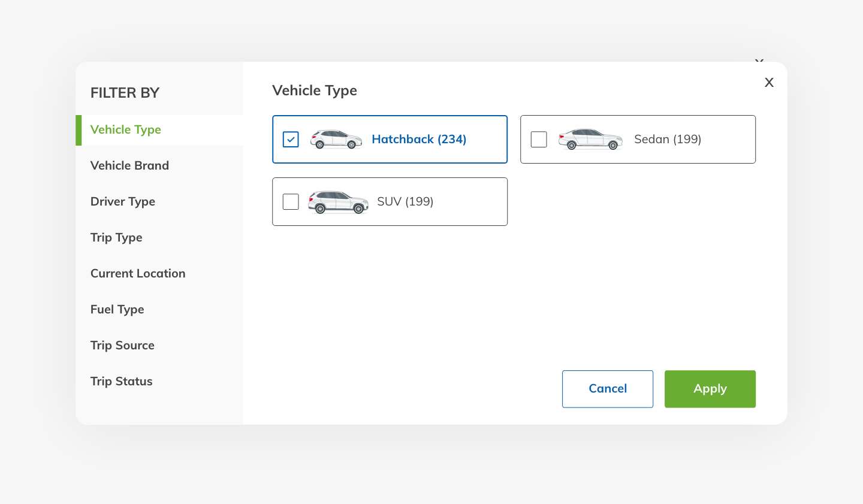
Task: Uncheck the Hatchback checkbox
Action: 291,139
